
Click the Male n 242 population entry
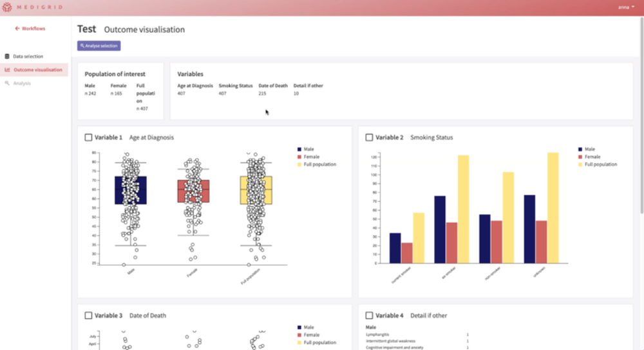[90, 89]
